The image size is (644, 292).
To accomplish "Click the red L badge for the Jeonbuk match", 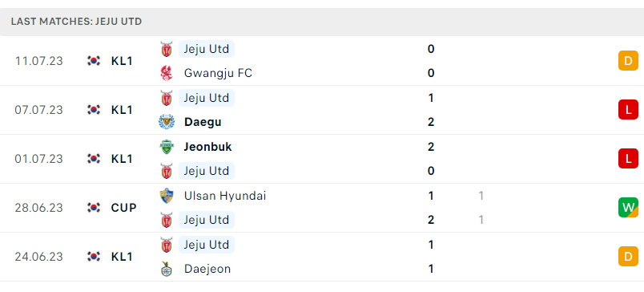I will pos(628,159).
